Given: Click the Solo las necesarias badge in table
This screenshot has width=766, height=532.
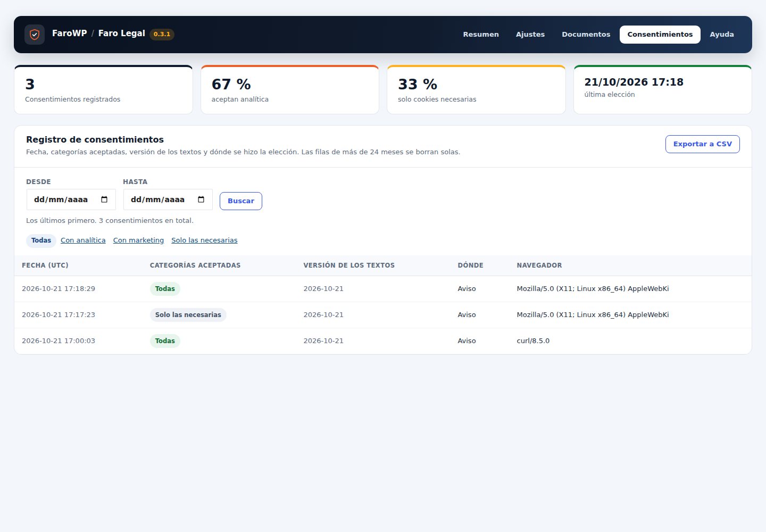Looking at the screenshot, I should [x=188, y=315].
